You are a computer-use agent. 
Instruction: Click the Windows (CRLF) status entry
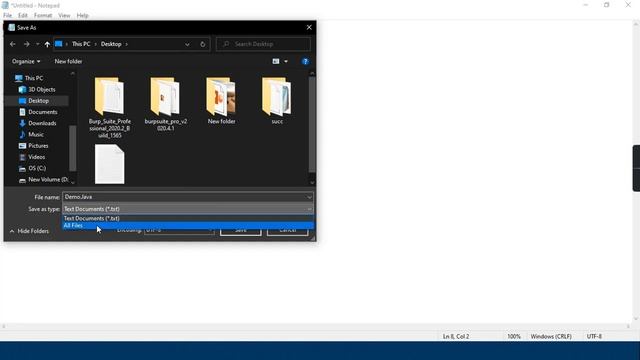click(551, 336)
